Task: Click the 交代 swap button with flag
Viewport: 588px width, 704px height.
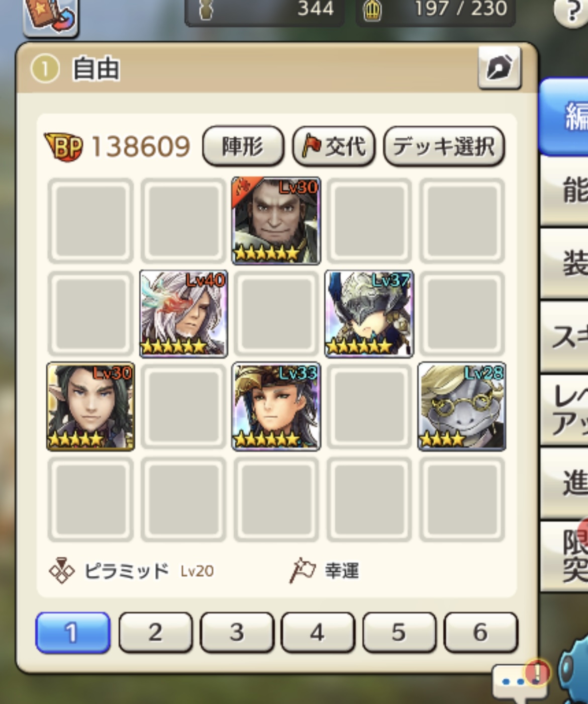Action: click(x=334, y=146)
